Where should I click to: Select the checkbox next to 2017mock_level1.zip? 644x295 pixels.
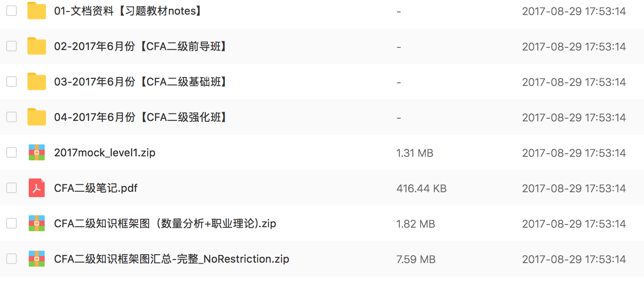[x=11, y=153]
